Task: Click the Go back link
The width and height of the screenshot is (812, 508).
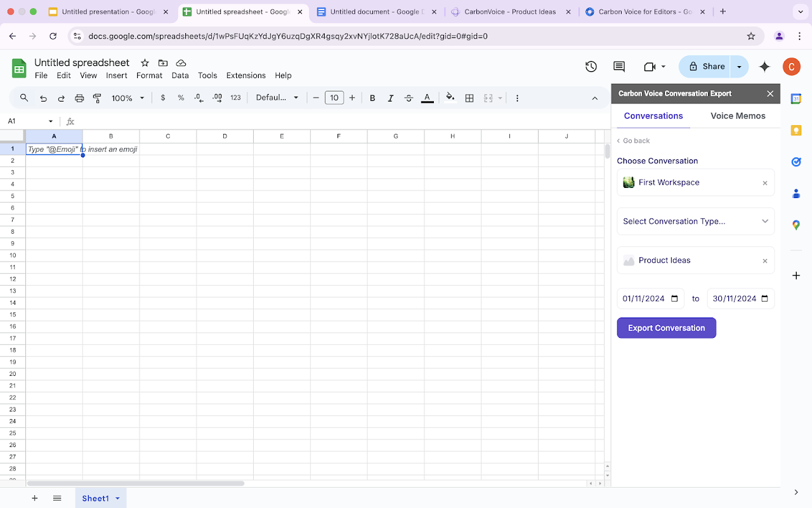Action: coord(633,140)
